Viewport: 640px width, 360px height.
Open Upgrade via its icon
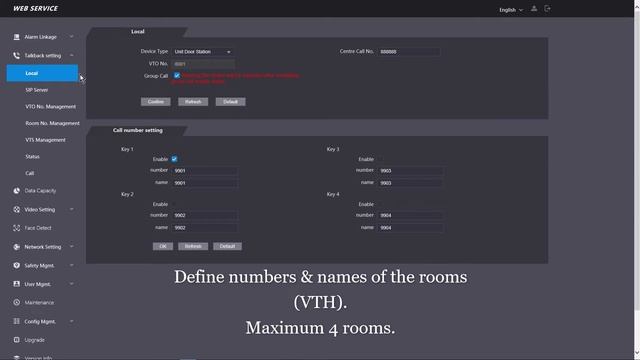point(16,340)
